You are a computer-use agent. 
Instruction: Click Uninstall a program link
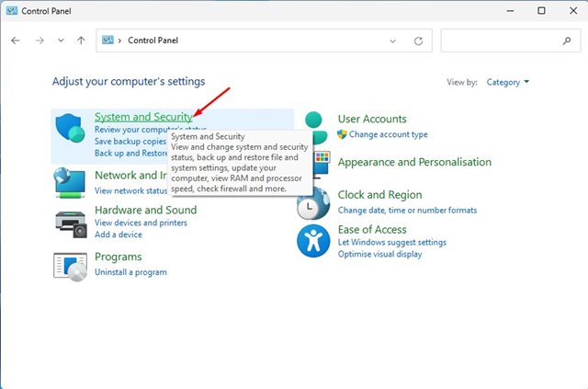coord(130,272)
